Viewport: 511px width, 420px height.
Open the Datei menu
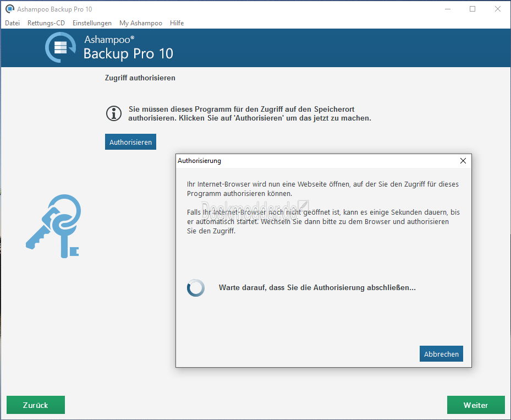[x=13, y=23]
